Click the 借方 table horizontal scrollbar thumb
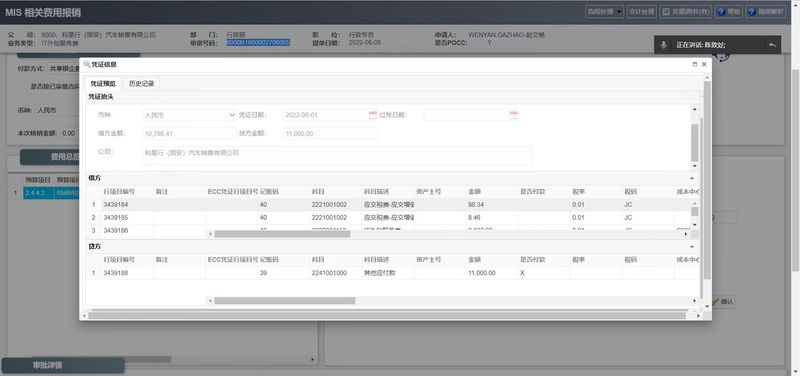Viewport: 800px width, 376px height. (282, 234)
